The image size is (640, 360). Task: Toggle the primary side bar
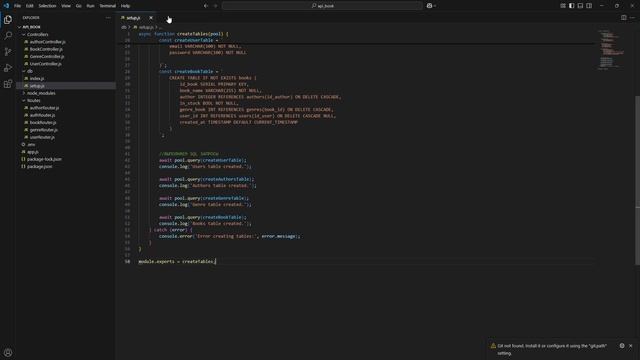tap(571, 6)
